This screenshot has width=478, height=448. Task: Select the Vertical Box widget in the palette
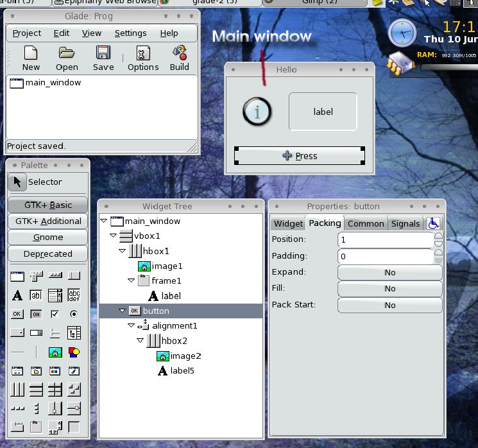click(x=37, y=390)
